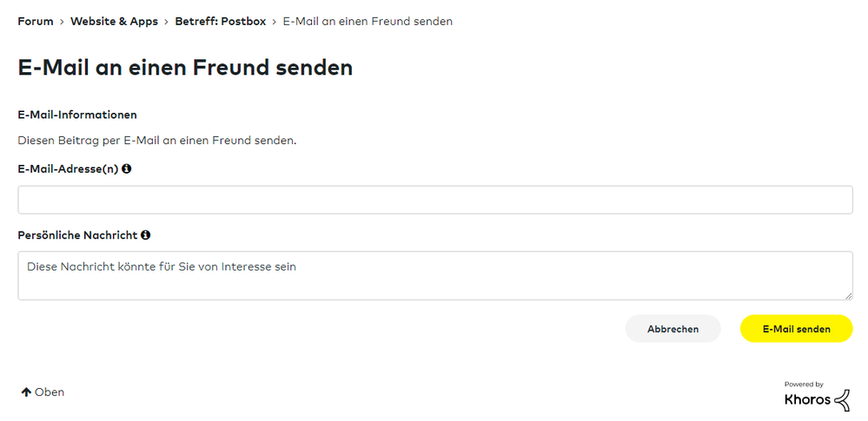Viewport: 868px width, 421px height.
Task: Click the Persönliche Nachricht field label
Action: pyautogui.click(x=77, y=235)
